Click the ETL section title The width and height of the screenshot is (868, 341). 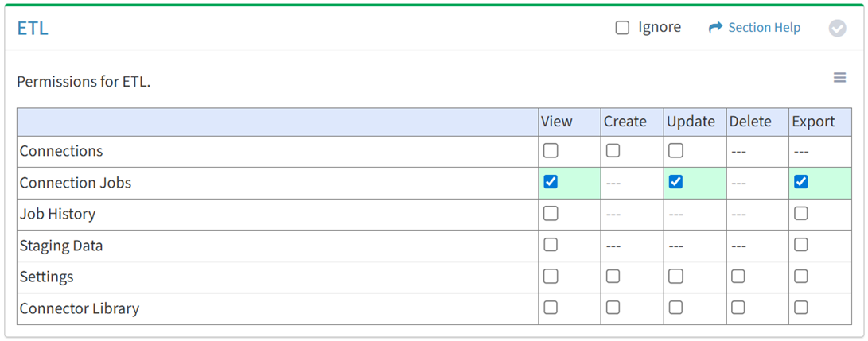click(33, 29)
